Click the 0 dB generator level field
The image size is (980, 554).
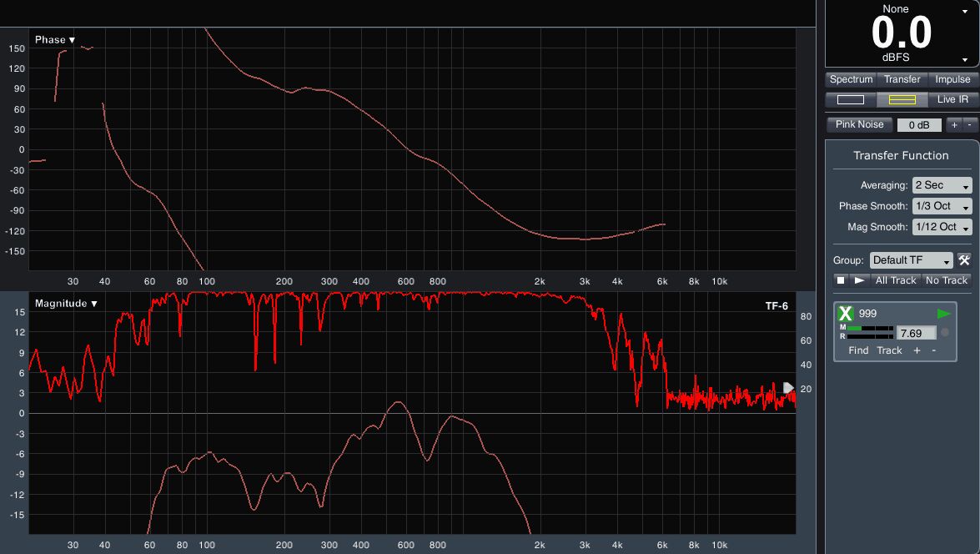[x=919, y=125]
